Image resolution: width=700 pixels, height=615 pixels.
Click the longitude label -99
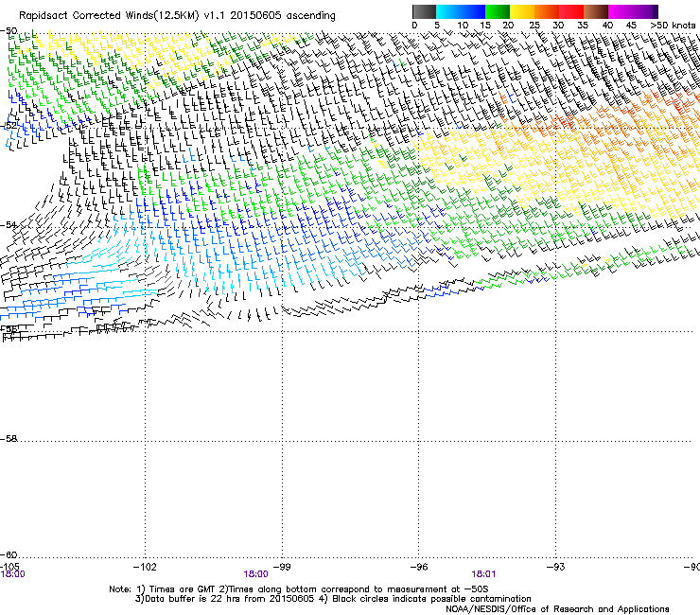point(282,567)
